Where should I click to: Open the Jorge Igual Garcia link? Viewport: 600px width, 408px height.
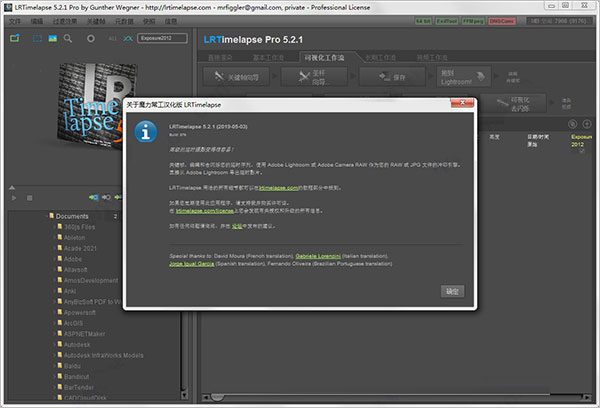(192, 264)
